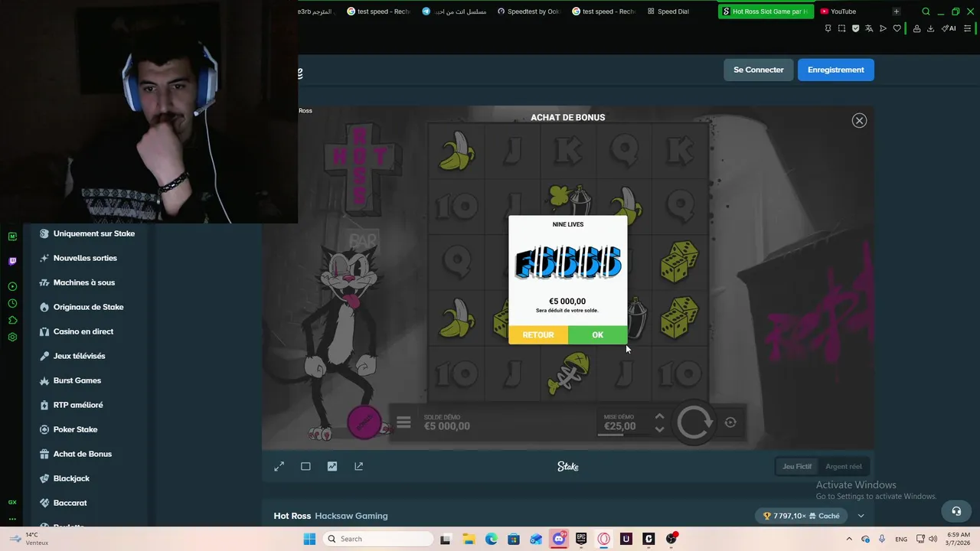Open the game hamburger menu

coord(403,422)
